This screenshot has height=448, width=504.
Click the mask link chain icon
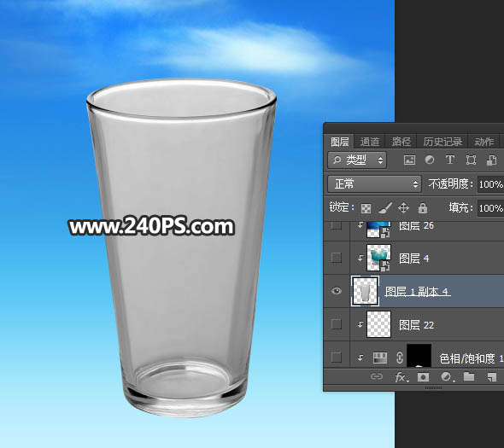(399, 358)
